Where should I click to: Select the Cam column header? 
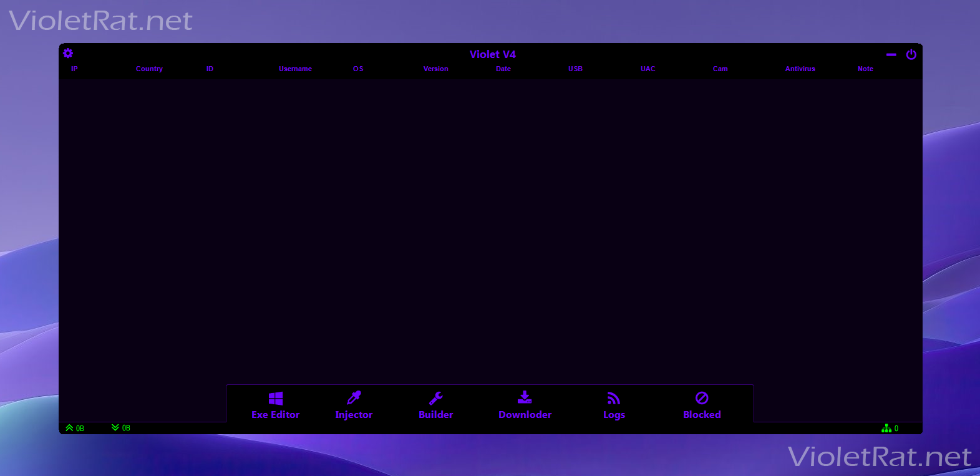(720, 69)
